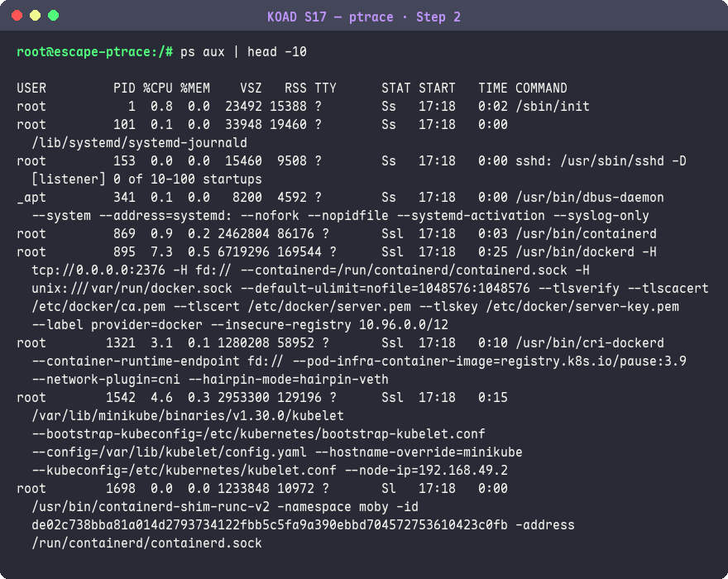Click the root@escape-ptrace prompt text
Image resolution: width=728 pixels, height=579 pixels.
94,51
